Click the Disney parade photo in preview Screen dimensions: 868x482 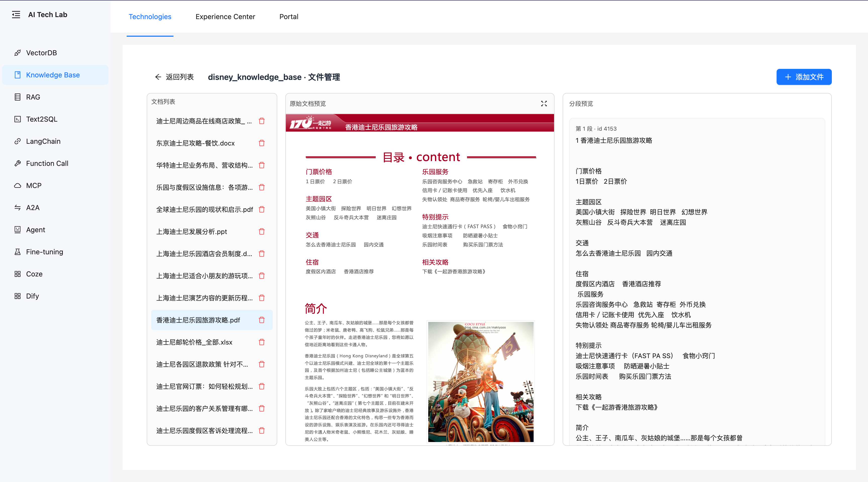(x=480, y=381)
